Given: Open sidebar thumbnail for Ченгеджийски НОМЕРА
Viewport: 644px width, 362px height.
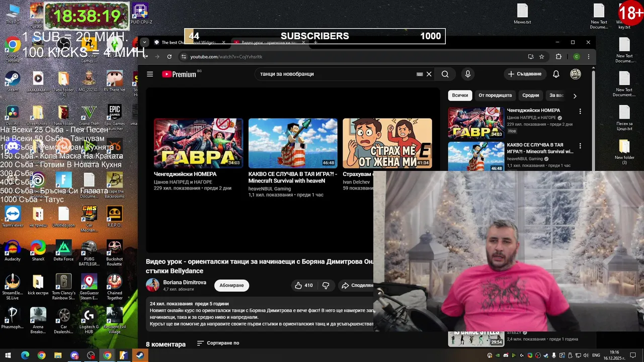Looking at the screenshot, I should pos(476,123).
